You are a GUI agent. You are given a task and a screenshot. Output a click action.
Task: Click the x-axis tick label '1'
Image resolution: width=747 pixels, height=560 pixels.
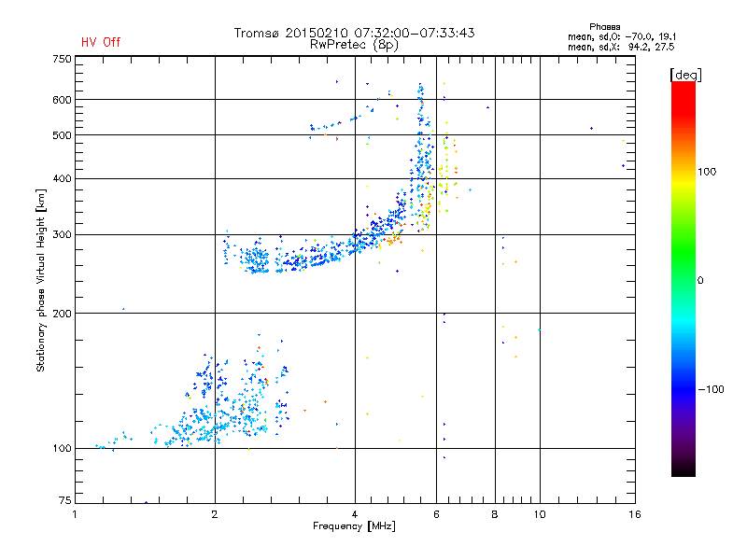click(x=75, y=514)
